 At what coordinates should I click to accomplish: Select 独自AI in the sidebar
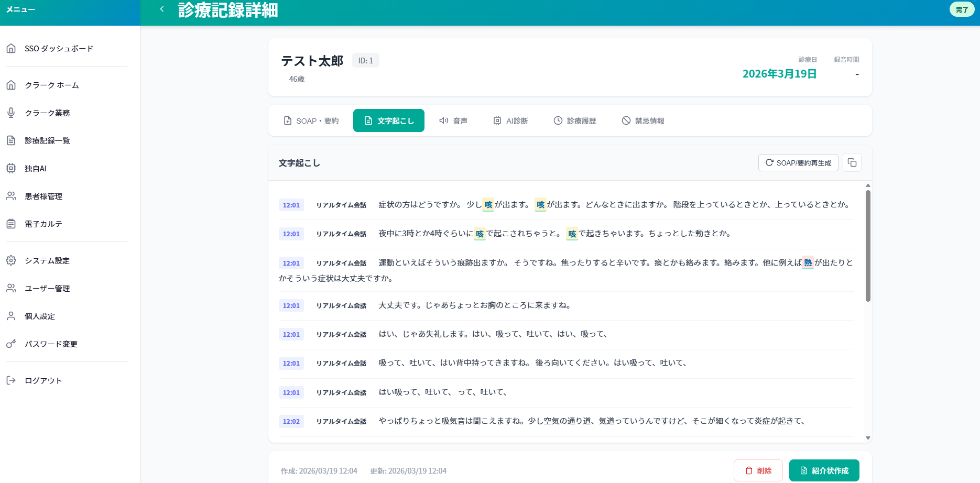point(35,168)
